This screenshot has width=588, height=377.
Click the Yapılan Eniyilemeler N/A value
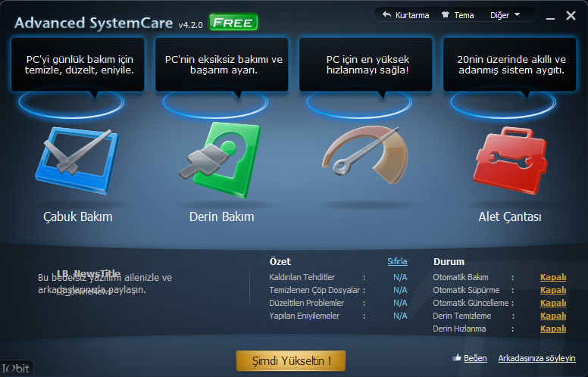pos(400,316)
